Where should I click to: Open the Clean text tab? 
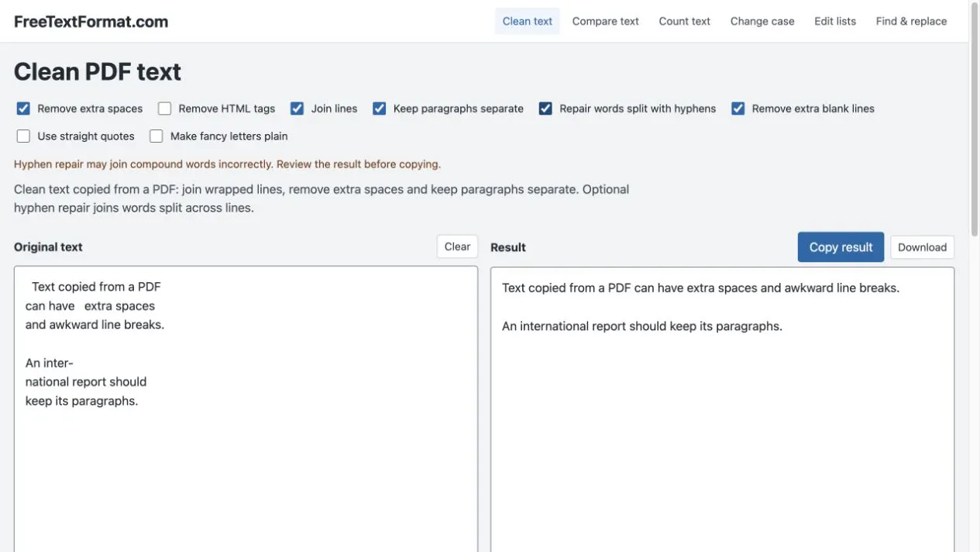[x=528, y=21]
